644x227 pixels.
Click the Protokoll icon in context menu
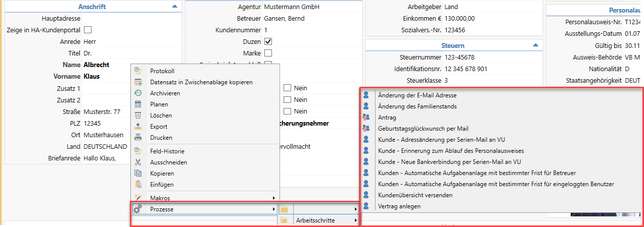pyautogui.click(x=138, y=71)
